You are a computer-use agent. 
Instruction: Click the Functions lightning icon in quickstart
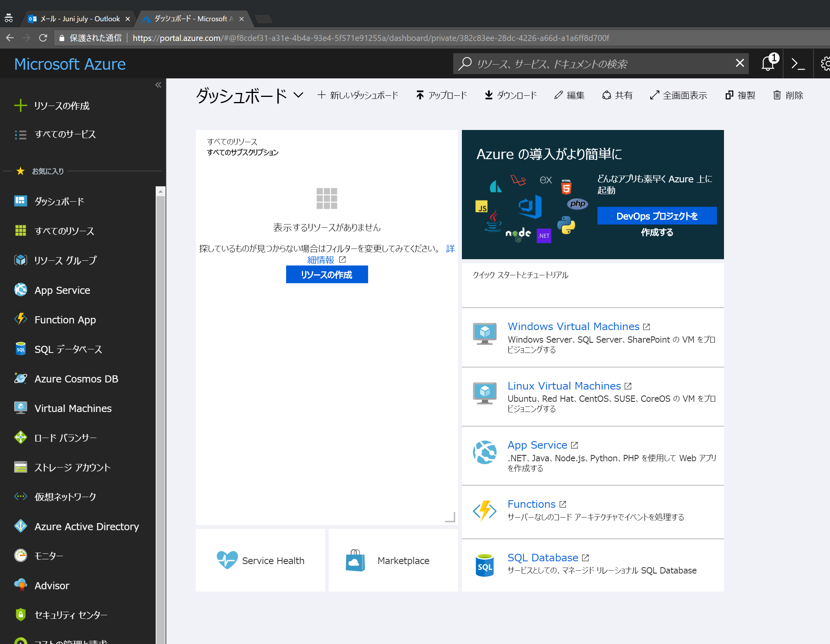[484, 511]
